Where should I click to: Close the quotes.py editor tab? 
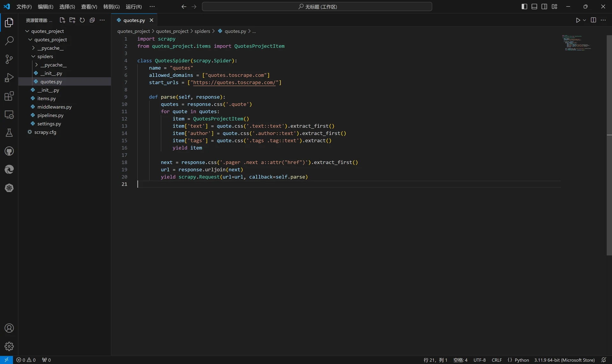(x=151, y=20)
